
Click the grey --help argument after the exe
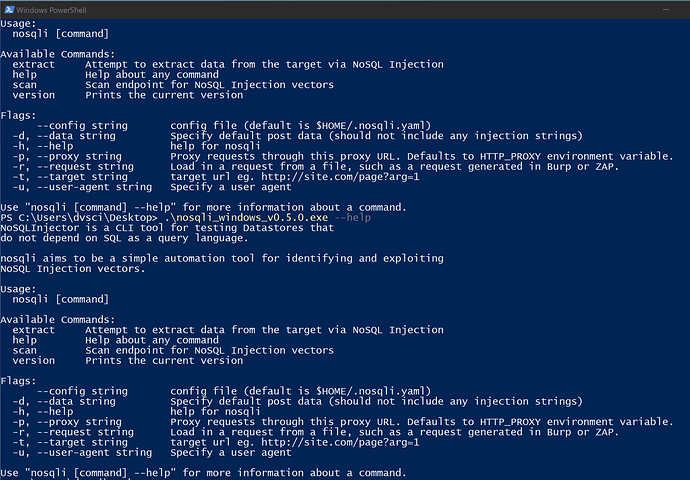point(352,218)
